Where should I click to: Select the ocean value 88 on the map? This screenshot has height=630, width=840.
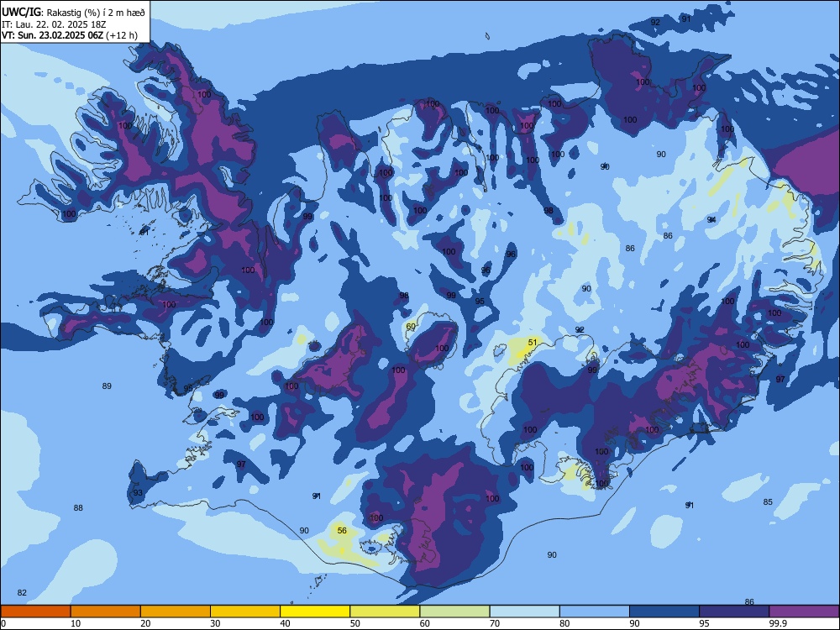(x=78, y=507)
